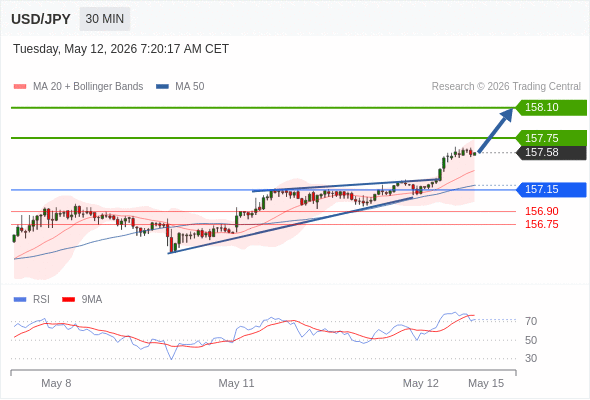The width and height of the screenshot is (590, 400).
Task: Click the 156.90 red support level label
Action: [x=542, y=211]
